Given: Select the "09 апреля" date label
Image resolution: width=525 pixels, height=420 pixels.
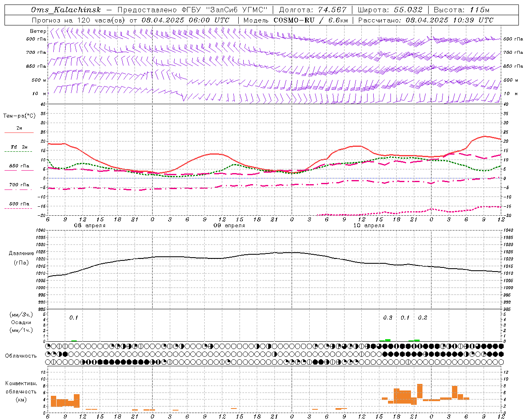Looking at the screenshot, I should pos(229,226).
